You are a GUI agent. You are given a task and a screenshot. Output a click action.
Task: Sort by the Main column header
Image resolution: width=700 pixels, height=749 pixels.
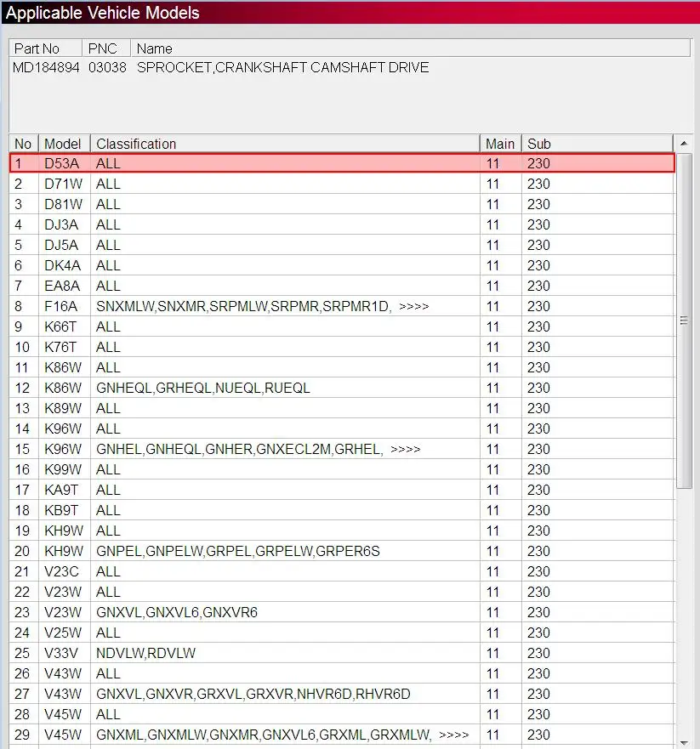tap(500, 144)
